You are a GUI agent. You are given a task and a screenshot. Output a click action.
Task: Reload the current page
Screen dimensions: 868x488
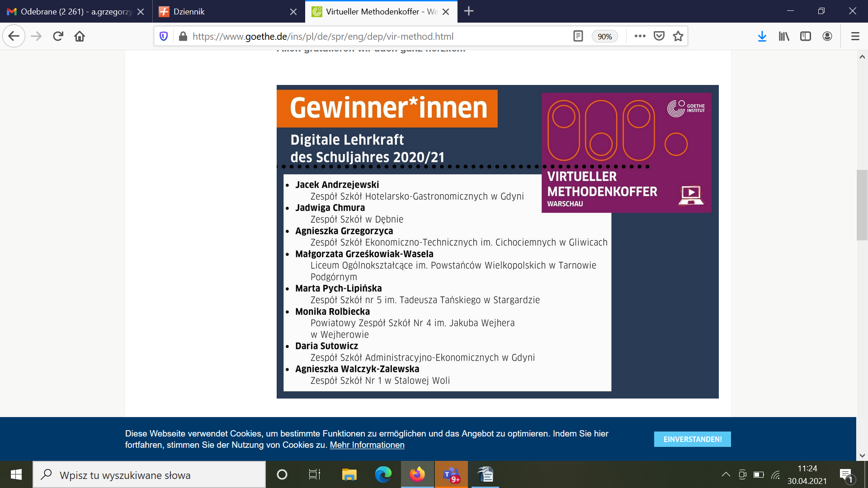pyautogui.click(x=58, y=36)
